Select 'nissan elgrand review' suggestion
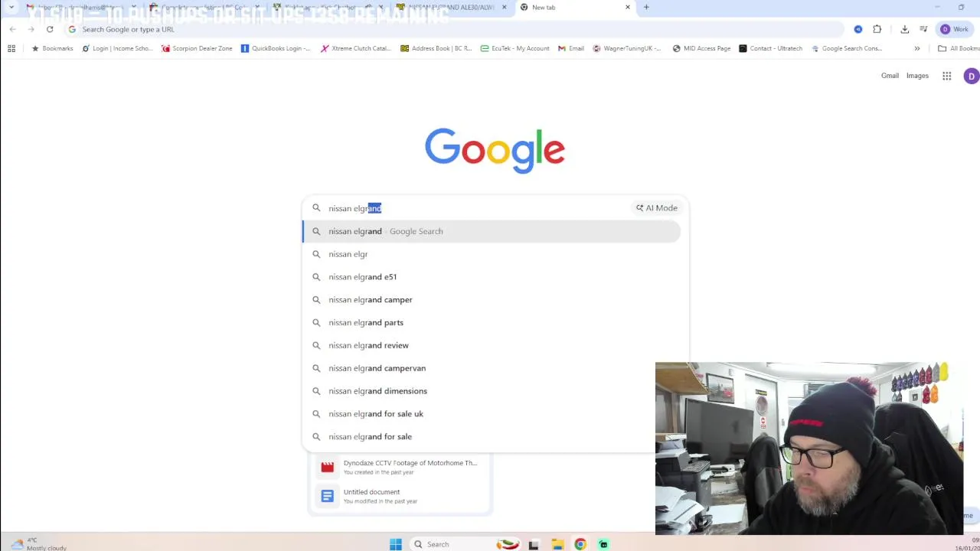Image resolution: width=980 pixels, height=551 pixels. (x=492, y=346)
